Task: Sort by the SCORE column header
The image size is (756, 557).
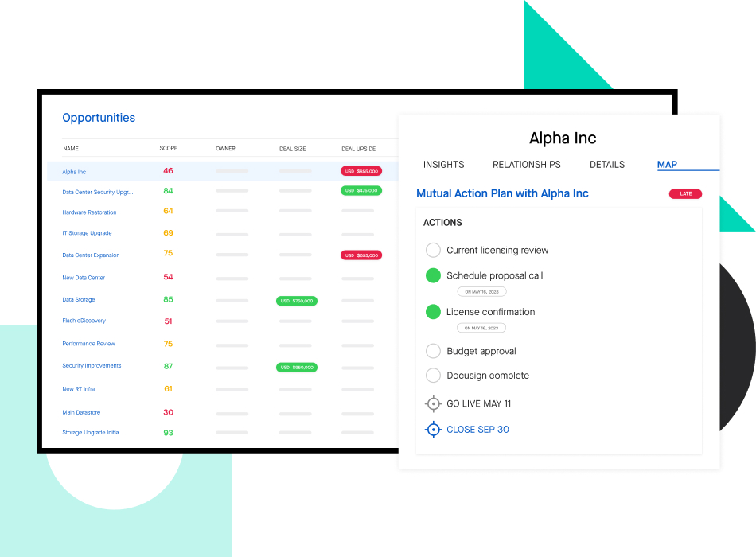Action: 168,149
